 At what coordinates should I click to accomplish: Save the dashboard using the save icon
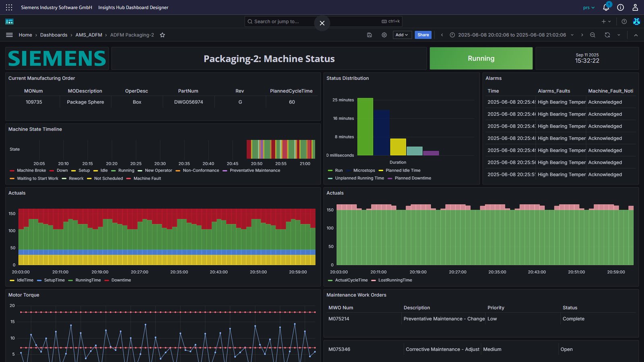[x=369, y=35]
